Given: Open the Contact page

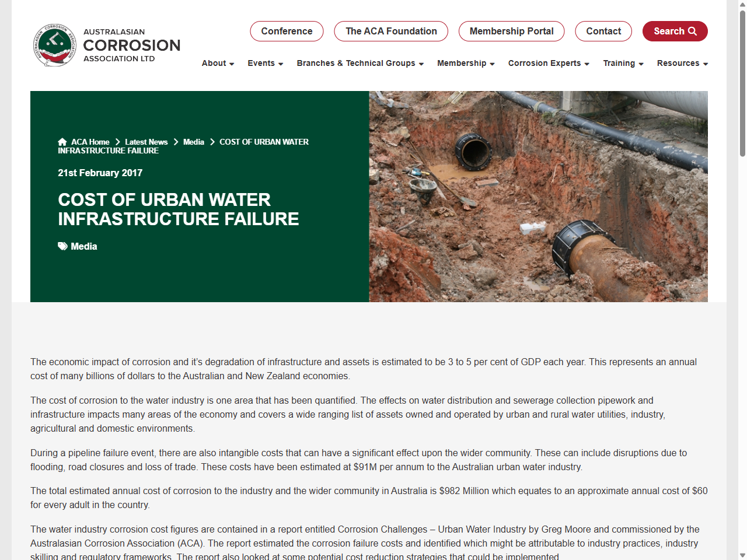Looking at the screenshot, I should pyautogui.click(x=603, y=32).
